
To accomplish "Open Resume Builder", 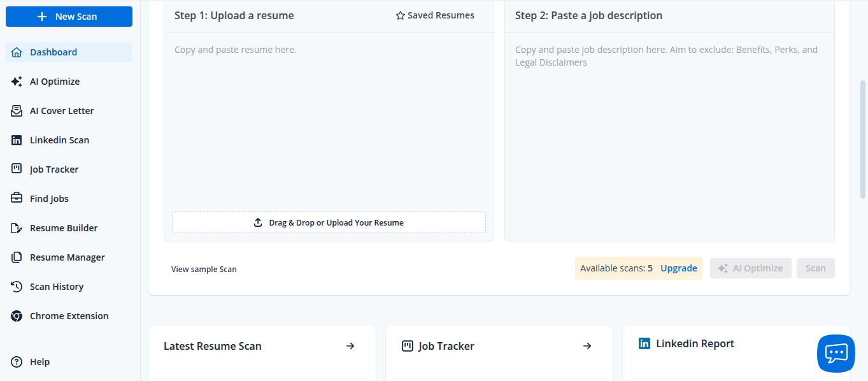I will [x=69, y=228].
